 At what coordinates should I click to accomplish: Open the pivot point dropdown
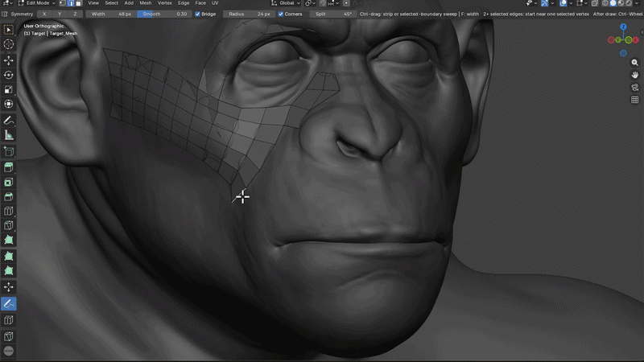tap(311, 3)
